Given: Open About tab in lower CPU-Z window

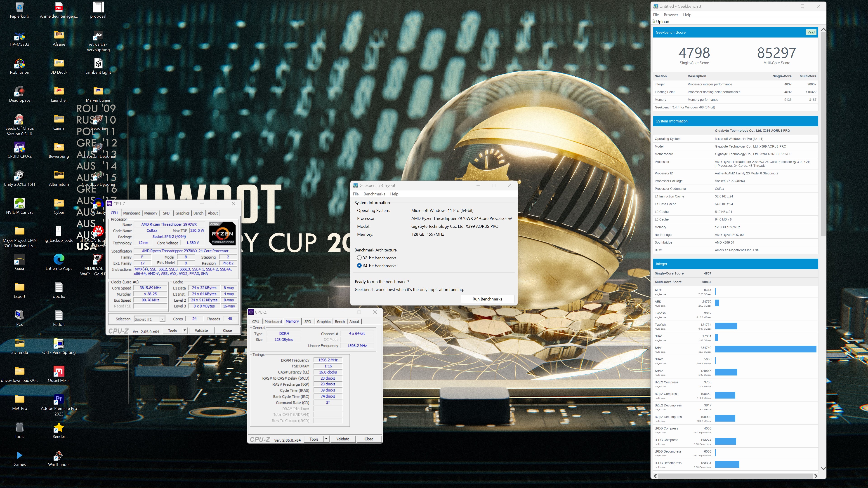Looking at the screenshot, I should (x=354, y=322).
